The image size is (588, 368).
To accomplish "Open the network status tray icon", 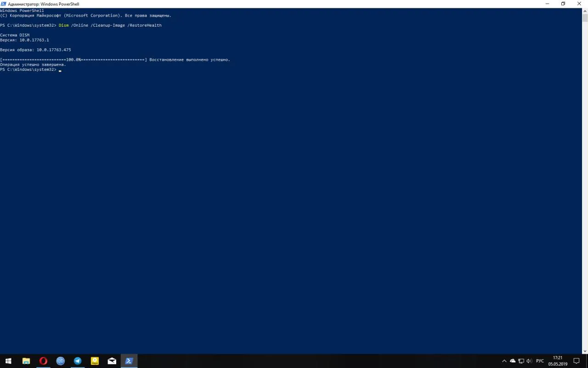I will (x=521, y=361).
